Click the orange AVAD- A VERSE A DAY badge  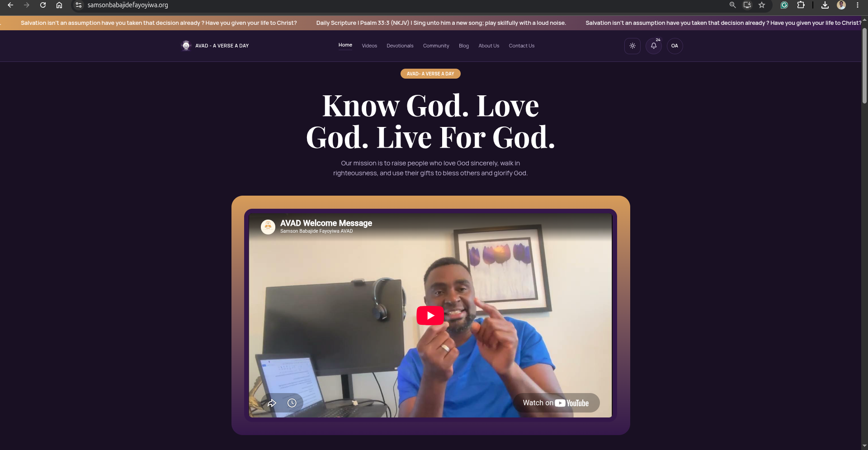[x=430, y=74]
